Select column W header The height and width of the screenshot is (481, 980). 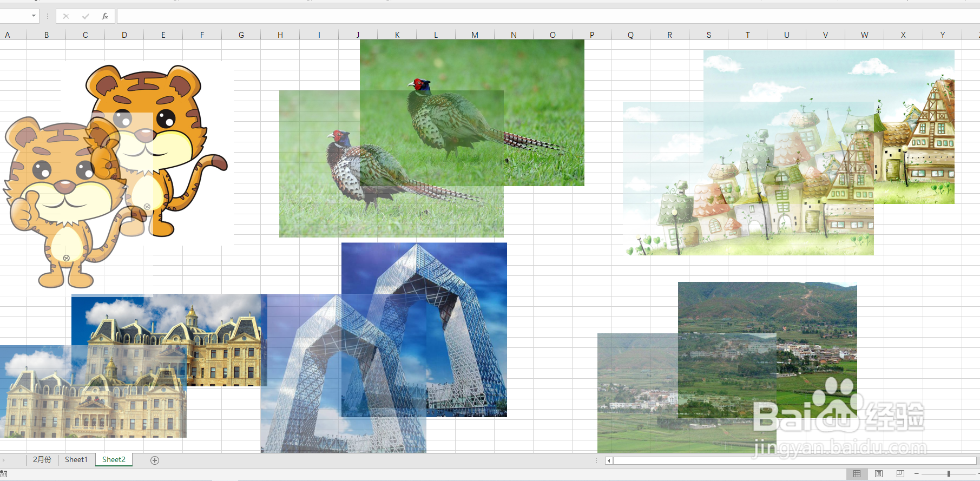point(865,35)
